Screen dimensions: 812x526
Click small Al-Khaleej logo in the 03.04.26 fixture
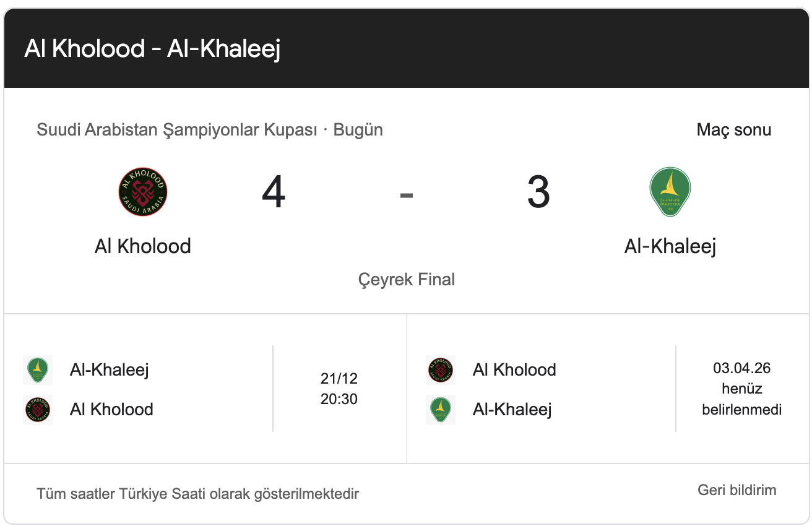(x=441, y=410)
